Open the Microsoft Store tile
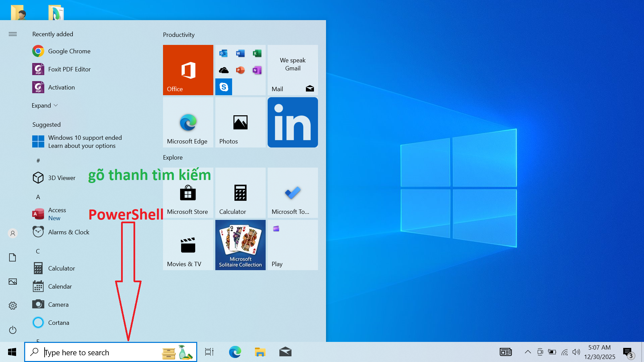 [188, 193]
